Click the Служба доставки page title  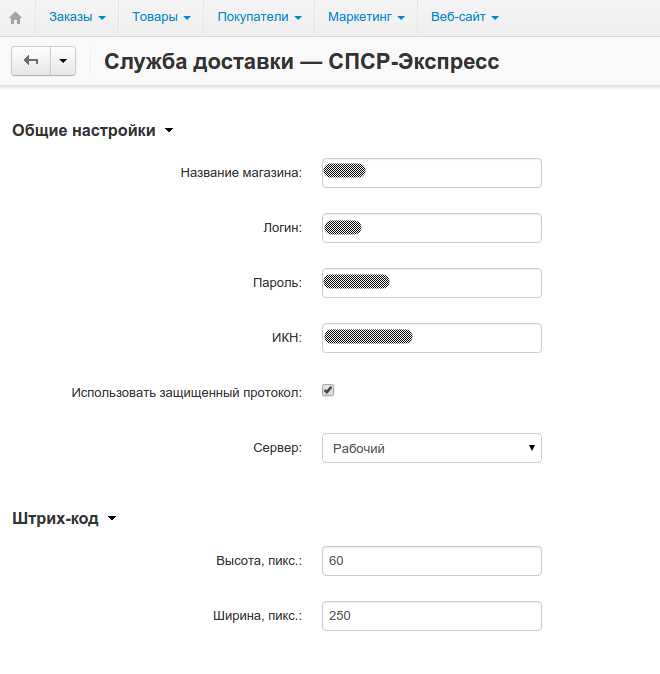(x=301, y=62)
